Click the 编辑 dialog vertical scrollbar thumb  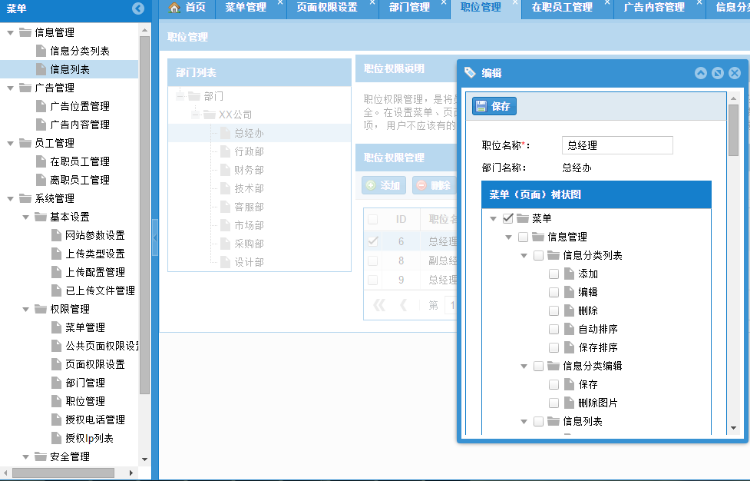coord(733,130)
